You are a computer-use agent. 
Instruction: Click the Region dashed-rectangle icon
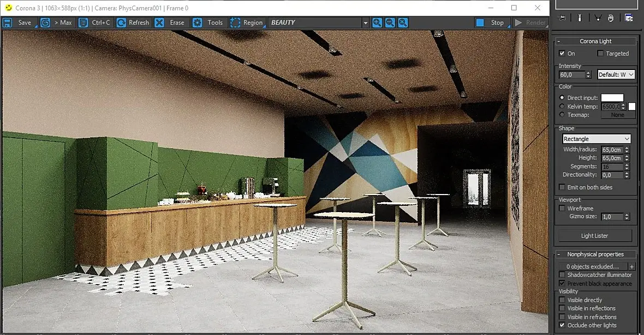click(x=235, y=22)
